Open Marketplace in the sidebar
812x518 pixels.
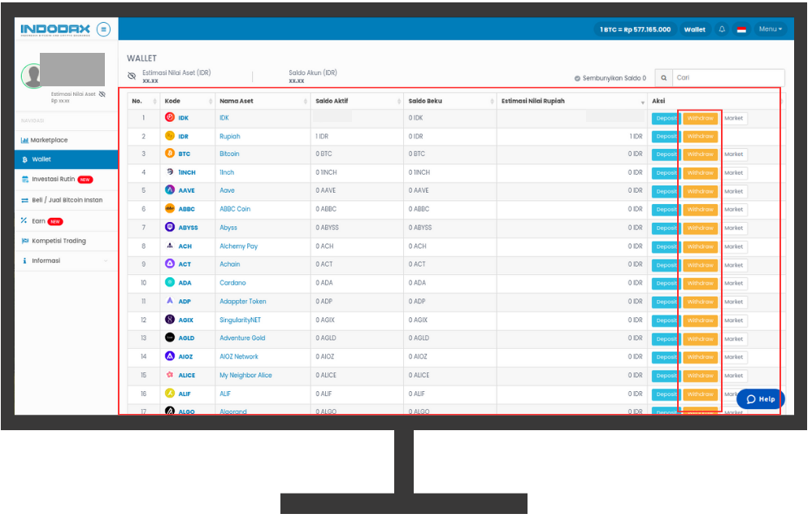pyautogui.click(x=67, y=140)
